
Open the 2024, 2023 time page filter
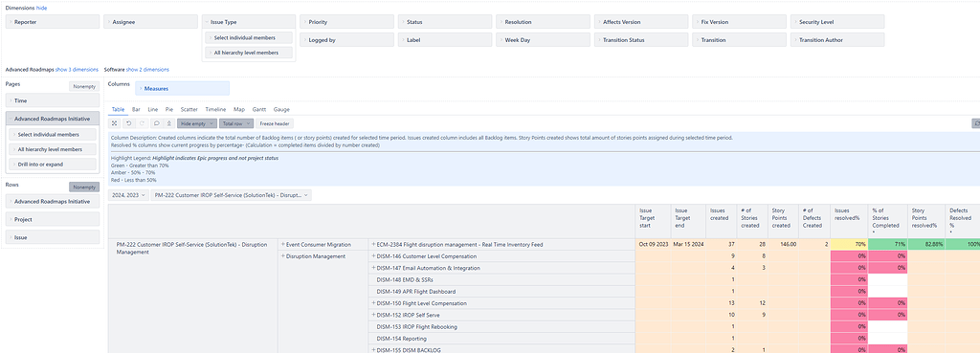(x=128, y=195)
